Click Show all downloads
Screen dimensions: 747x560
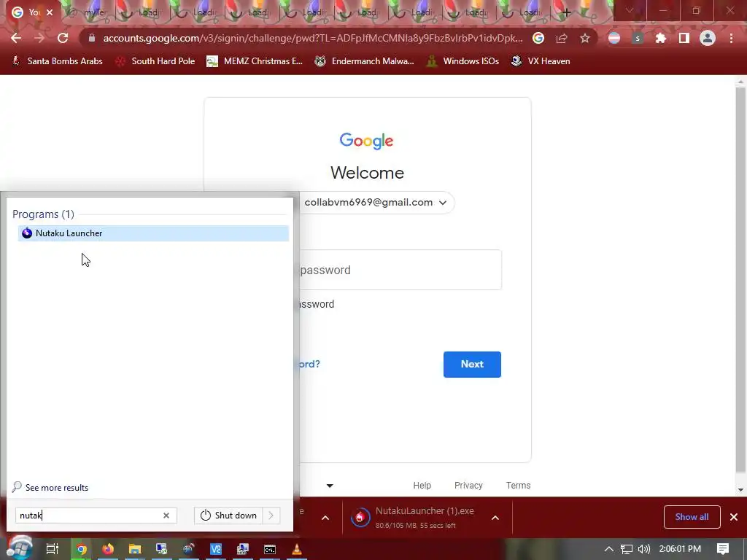[692, 517]
